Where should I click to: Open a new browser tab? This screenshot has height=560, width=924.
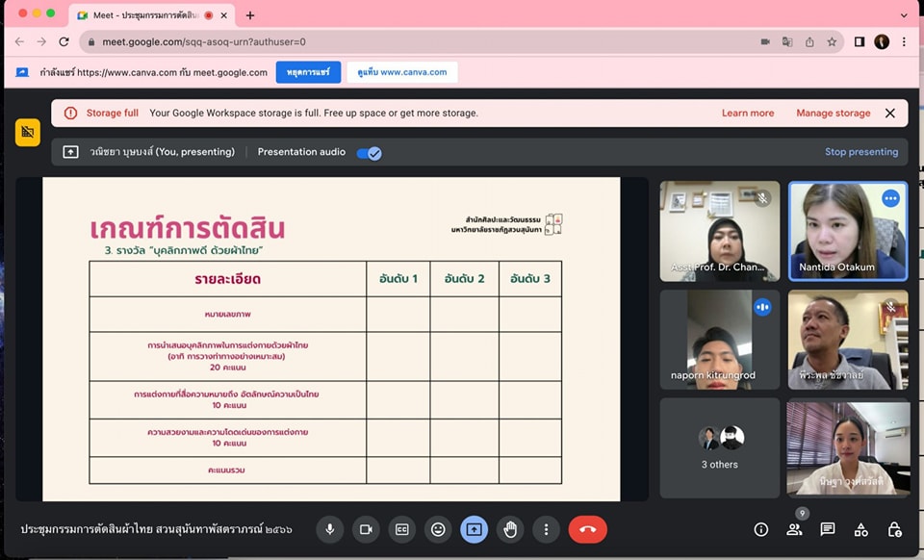250,15
